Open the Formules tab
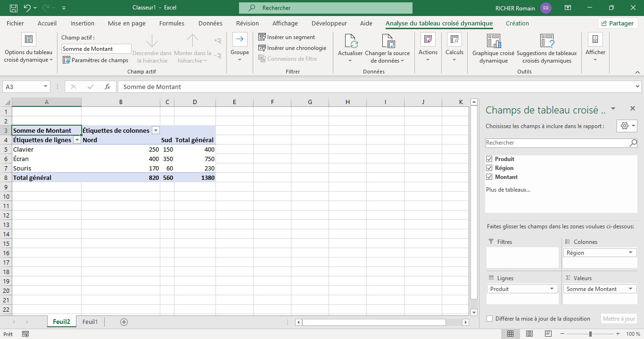 172,23
